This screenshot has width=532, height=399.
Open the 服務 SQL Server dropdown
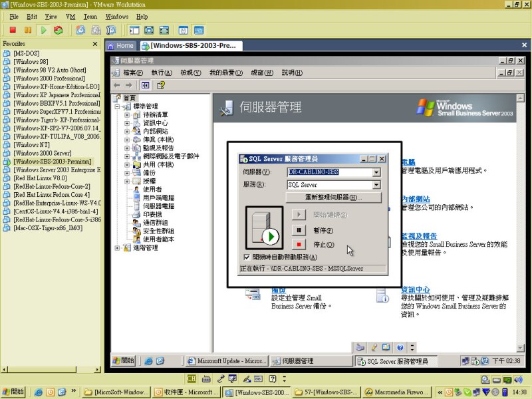pos(376,185)
